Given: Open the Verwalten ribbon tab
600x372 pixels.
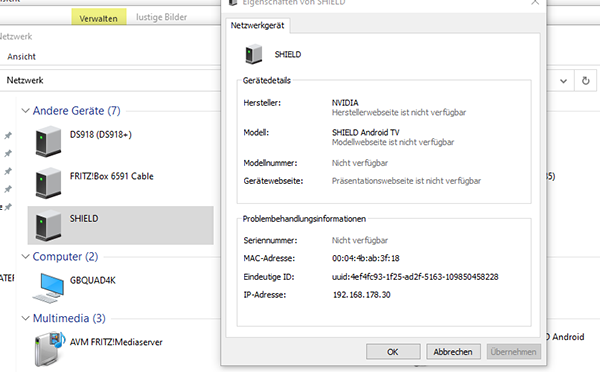Looking at the screenshot, I should (x=99, y=18).
